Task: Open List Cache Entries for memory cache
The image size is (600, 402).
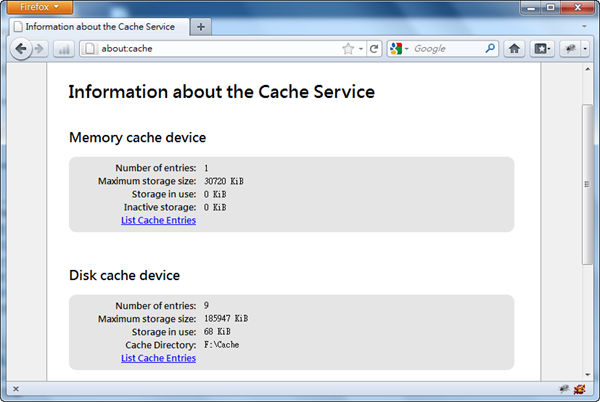Action: pyautogui.click(x=158, y=220)
